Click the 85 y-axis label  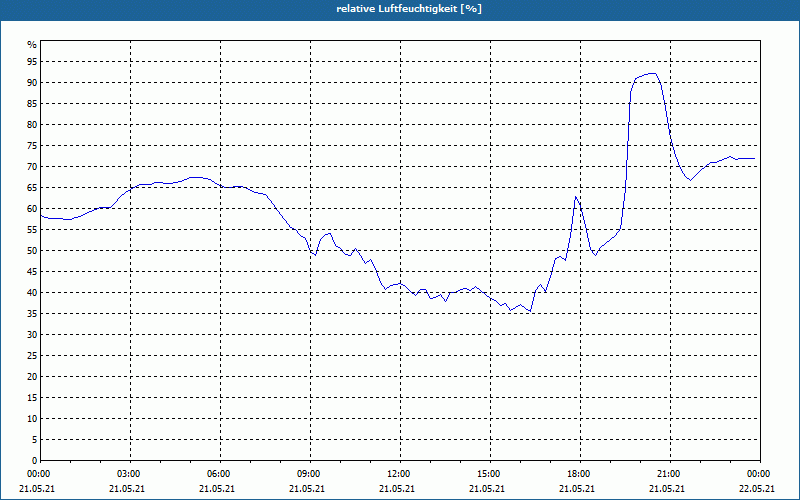(x=32, y=104)
